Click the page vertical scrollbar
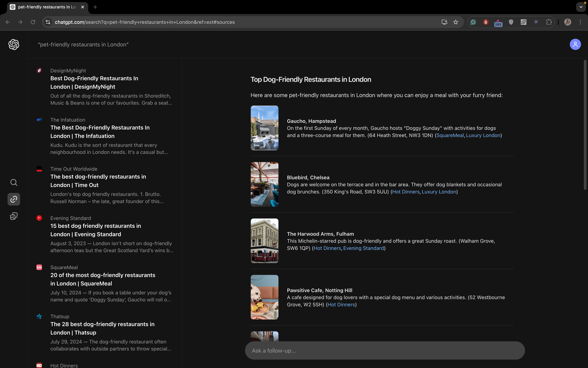The height and width of the screenshot is (368, 588). [x=585, y=125]
